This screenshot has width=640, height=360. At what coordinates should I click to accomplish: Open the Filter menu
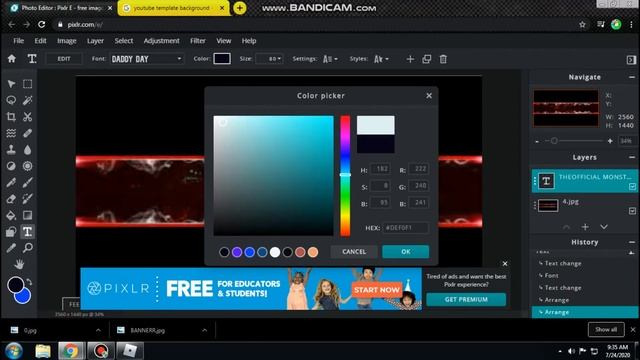tap(198, 41)
